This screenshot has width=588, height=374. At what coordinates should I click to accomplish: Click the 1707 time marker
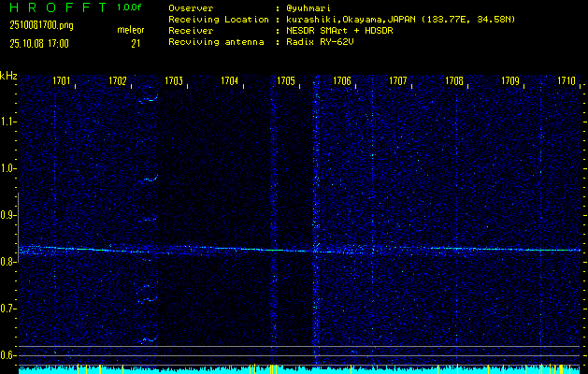398,80
